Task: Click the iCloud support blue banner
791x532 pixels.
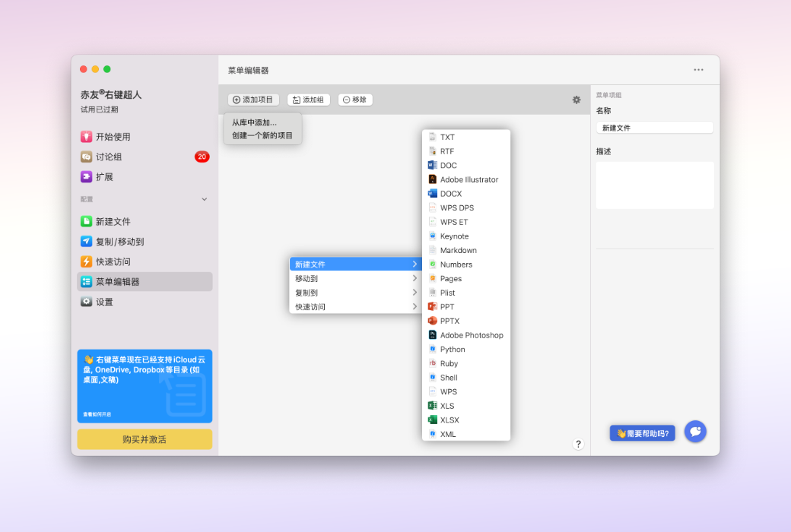Action: click(145, 386)
